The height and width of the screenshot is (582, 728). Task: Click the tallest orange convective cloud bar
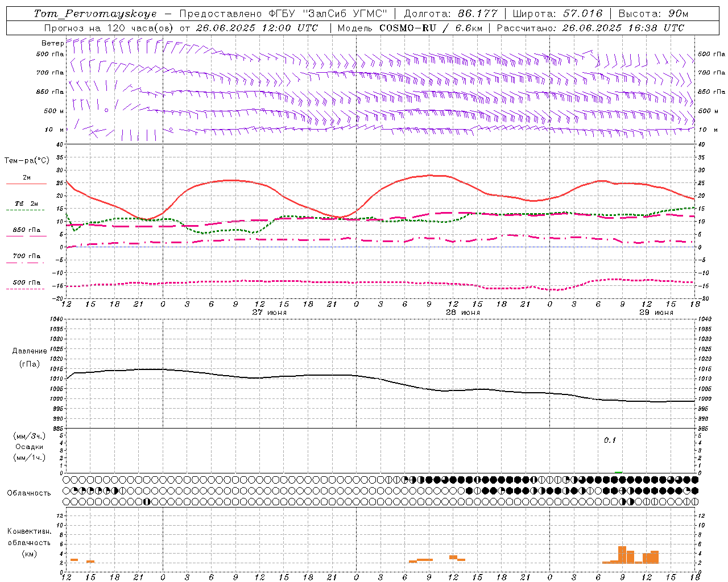coord(622,555)
